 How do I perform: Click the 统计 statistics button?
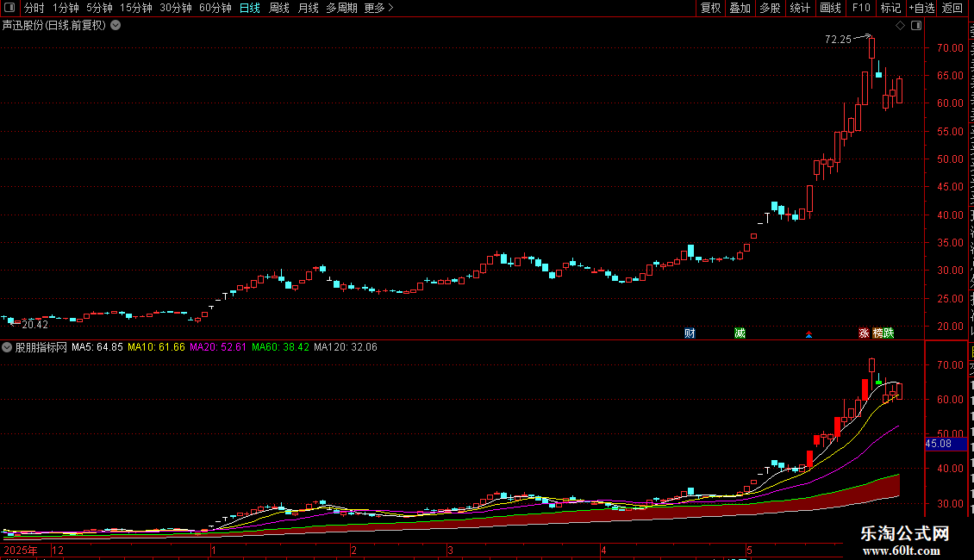pyautogui.click(x=799, y=8)
